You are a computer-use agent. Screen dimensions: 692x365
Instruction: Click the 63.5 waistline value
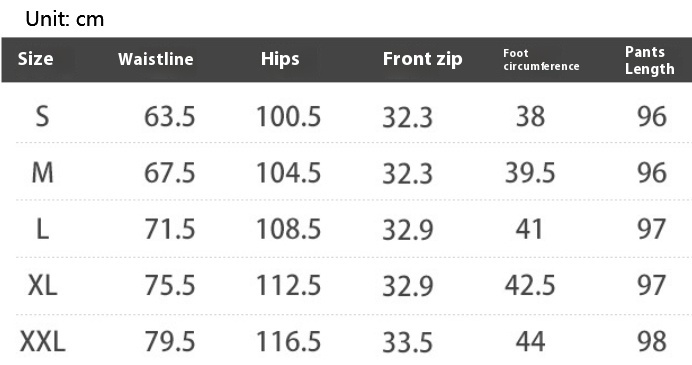pyautogui.click(x=169, y=117)
